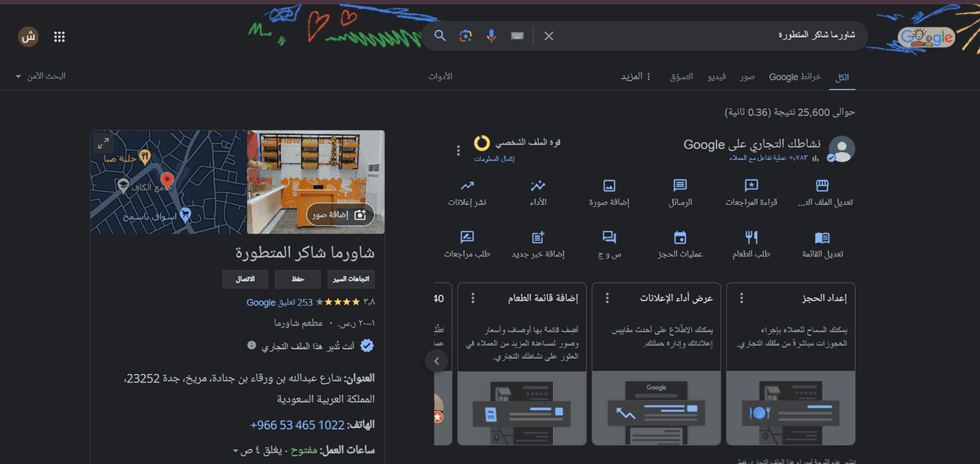Expand ساعات العمل opening hours arrow
980x464 pixels.
point(237,451)
